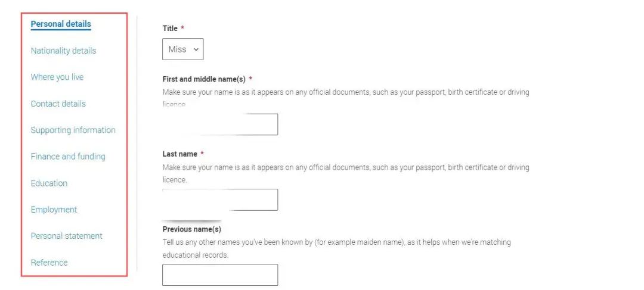This screenshot has width=644, height=290.
Task: Click the maiden name helper text
Action: point(337,248)
